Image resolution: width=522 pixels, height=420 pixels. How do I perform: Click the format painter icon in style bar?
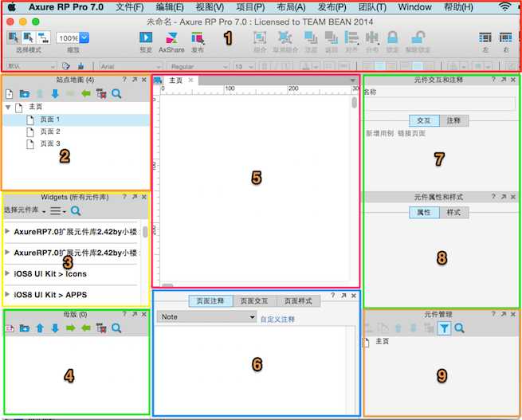pos(66,66)
